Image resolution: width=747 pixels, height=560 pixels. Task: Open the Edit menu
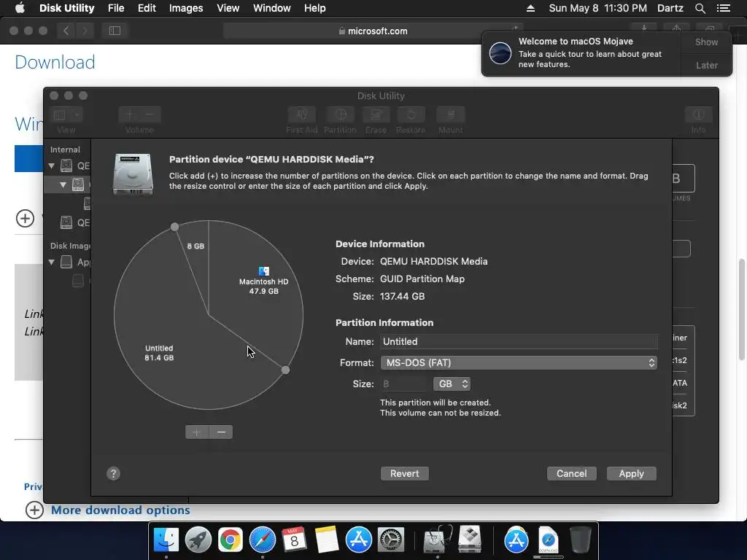(x=147, y=8)
